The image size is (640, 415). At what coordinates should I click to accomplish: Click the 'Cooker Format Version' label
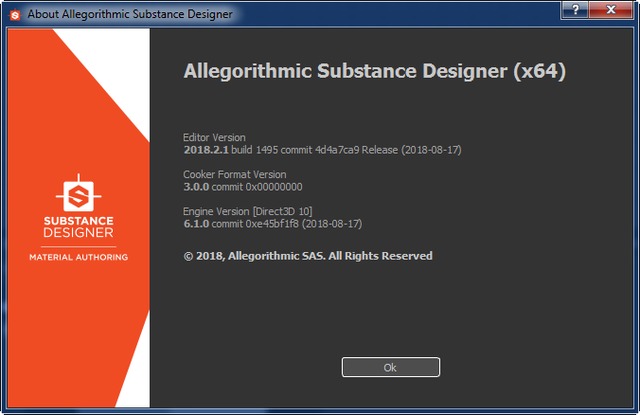[x=235, y=175]
